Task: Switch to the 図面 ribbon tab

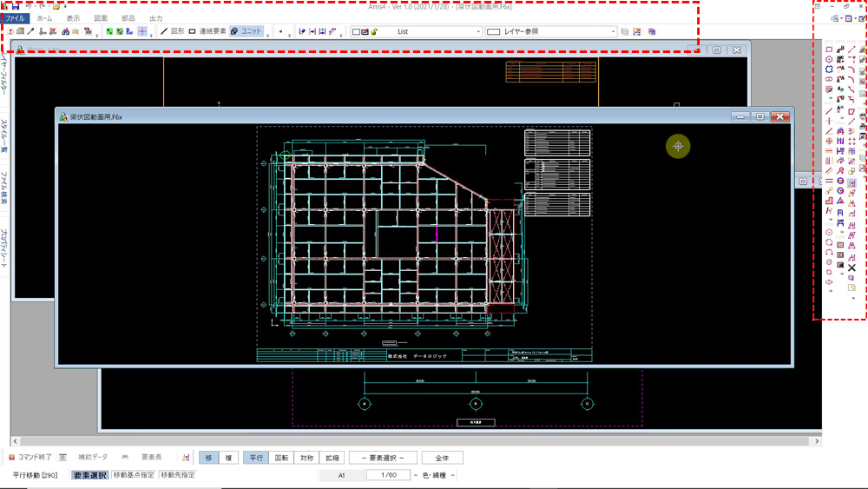Action: coord(101,18)
